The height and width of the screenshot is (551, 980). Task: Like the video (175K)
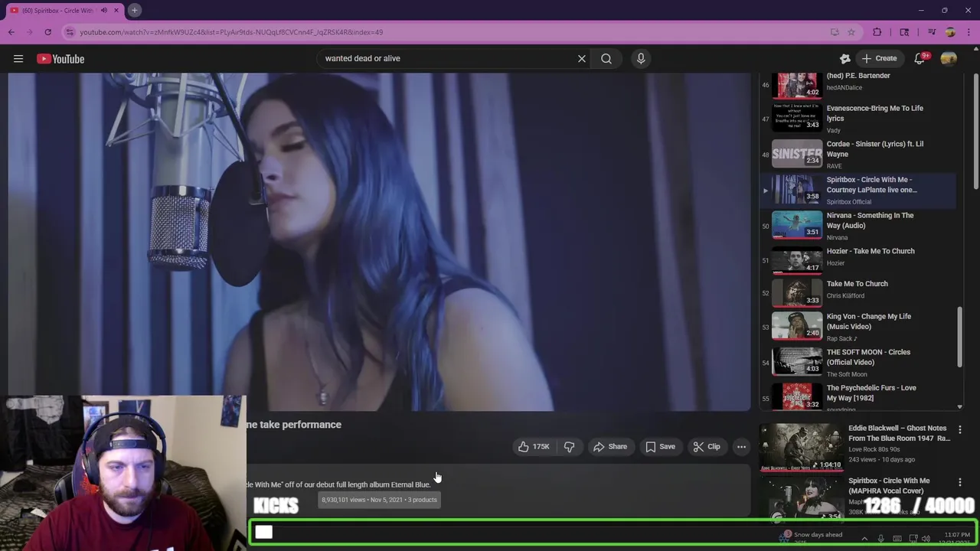click(x=534, y=447)
